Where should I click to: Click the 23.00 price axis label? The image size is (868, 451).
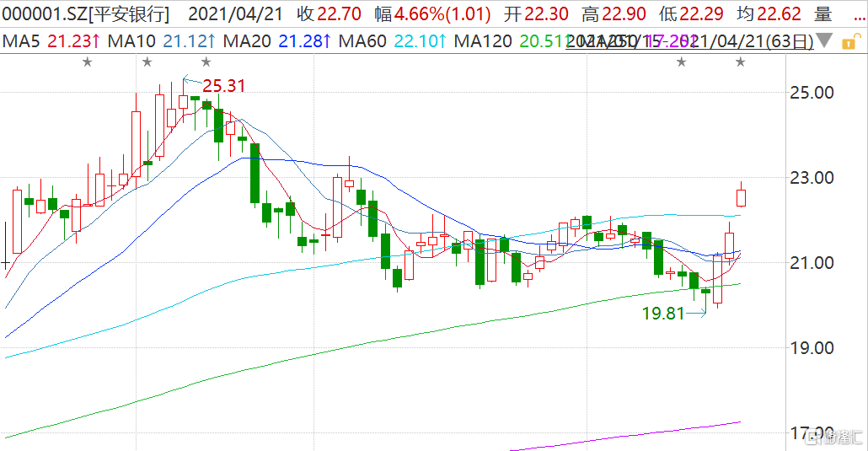[x=812, y=178]
